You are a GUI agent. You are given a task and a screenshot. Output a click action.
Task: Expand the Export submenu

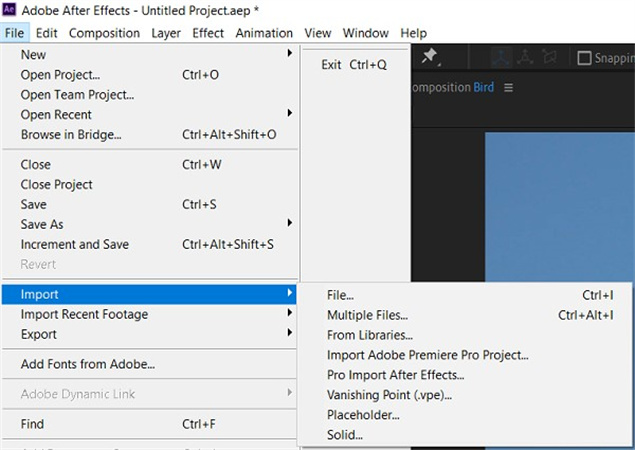tap(290, 334)
